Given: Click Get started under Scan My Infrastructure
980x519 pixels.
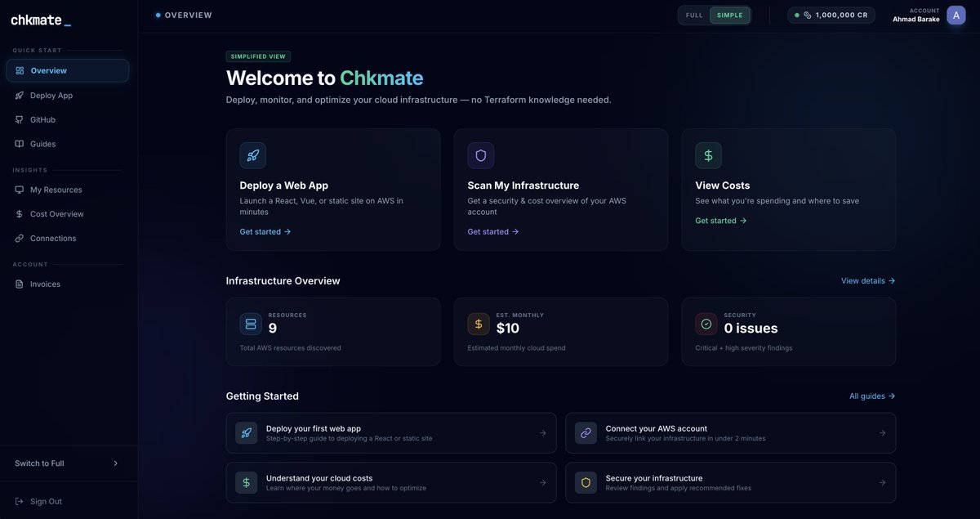Looking at the screenshot, I should [x=493, y=231].
